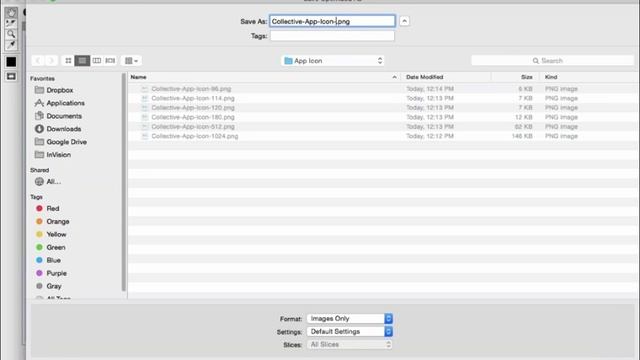Open the Format dropdown Images Only
Image resolution: width=640 pixels, height=360 pixels.
(x=350, y=318)
